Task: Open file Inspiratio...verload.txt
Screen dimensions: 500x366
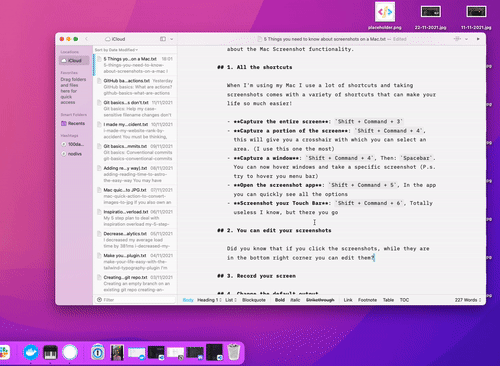Action: 135,218
